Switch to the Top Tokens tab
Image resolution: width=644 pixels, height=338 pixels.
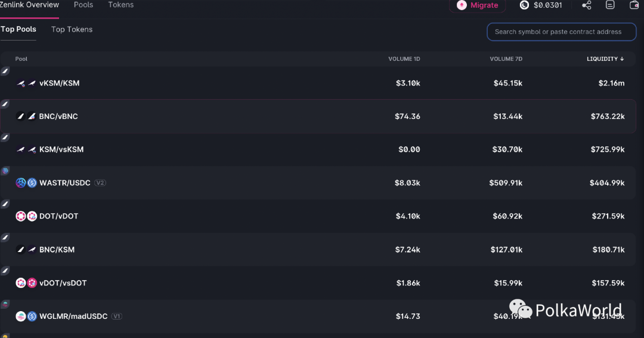(x=72, y=29)
